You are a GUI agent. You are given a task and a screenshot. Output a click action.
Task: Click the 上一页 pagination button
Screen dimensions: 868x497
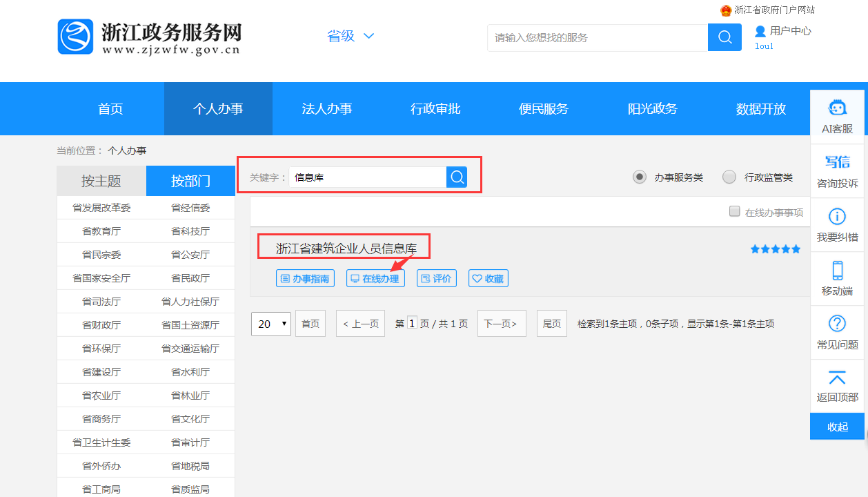pyautogui.click(x=361, y=323)
